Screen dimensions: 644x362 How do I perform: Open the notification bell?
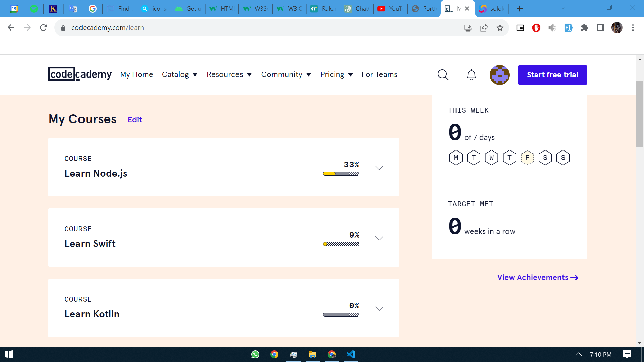(471, 75)
